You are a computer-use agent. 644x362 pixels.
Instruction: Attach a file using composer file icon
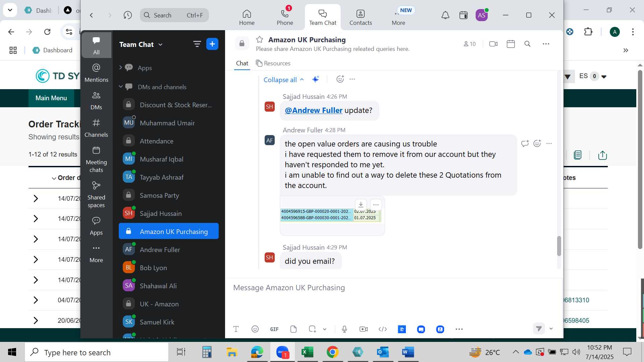(x=293, y=329)
